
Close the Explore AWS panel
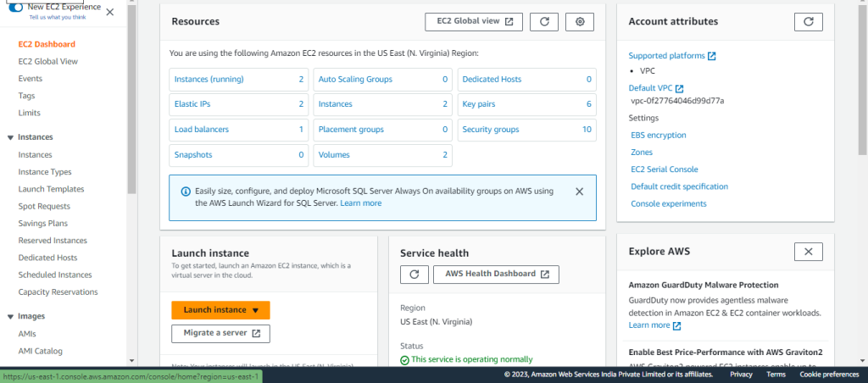tap(808, 252)
